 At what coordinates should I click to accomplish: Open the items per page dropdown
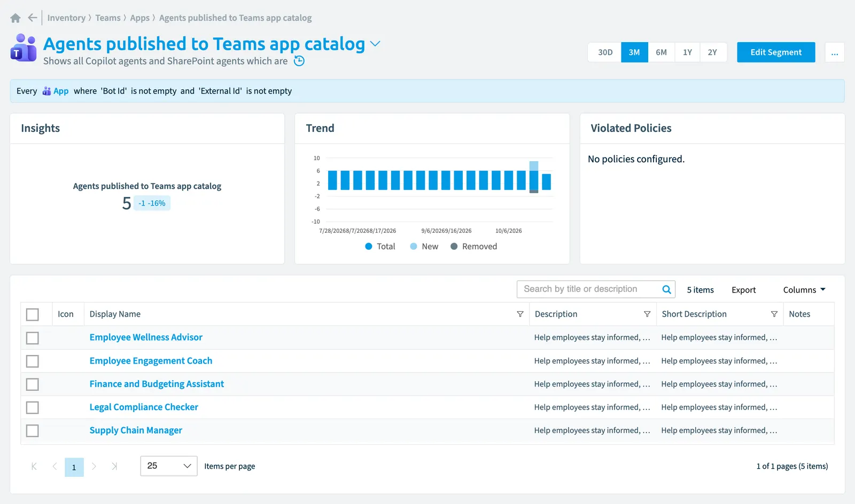pyautogui.click(x=169, y=466)
